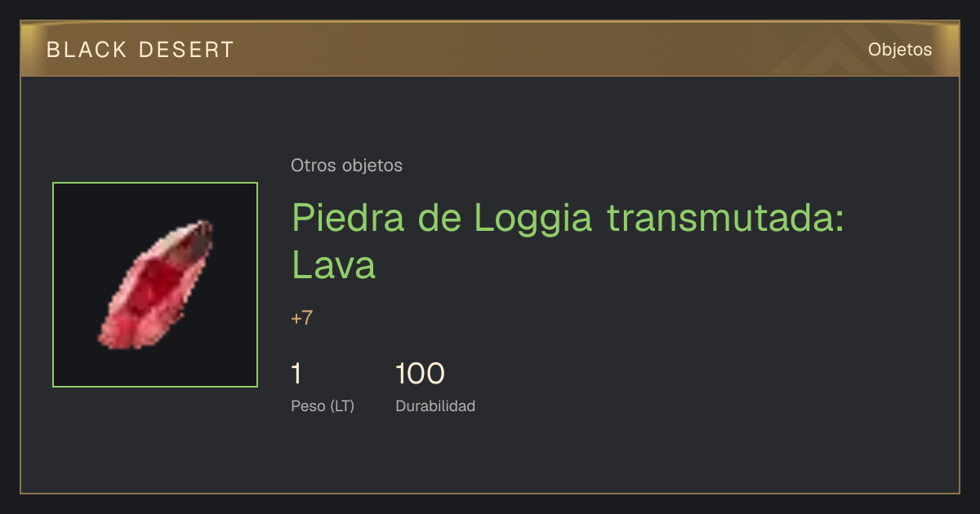Click the gold header banner center
Screen dimensions: 980x514
[x=490, y=49]
